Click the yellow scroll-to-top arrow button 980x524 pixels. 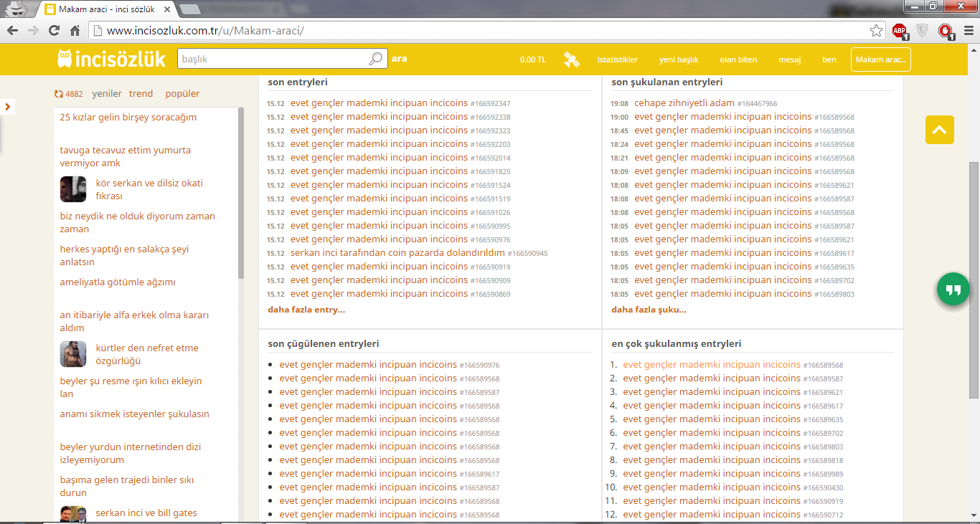939,130
